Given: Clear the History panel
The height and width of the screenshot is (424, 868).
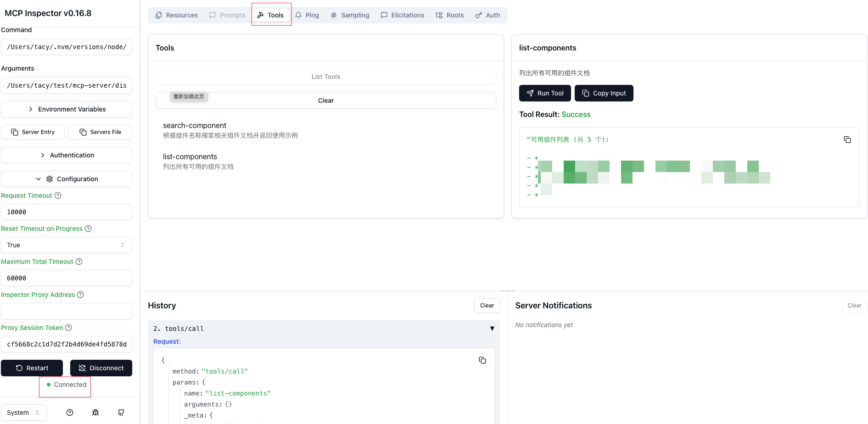Looking at the screenshot, I should click(487, 306).
